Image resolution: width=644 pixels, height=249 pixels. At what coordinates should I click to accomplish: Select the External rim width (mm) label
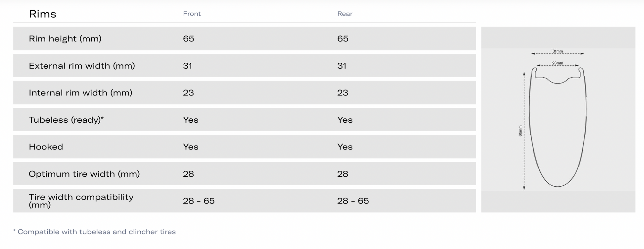click(82, 66)
